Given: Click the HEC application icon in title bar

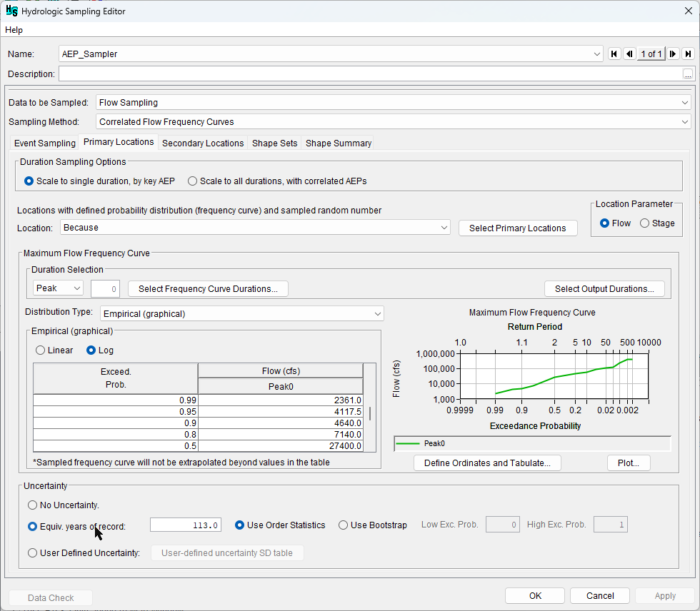Looking at the screenshot, I should pos(11,10).
